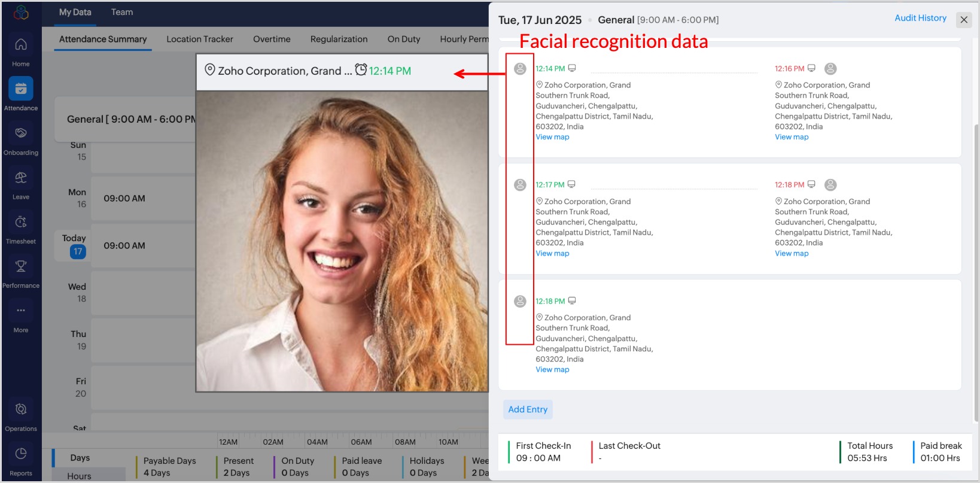This screenshot has width=980, height=483.
Task: Open the Reports sidebar icon
Action: pos(21,454)
